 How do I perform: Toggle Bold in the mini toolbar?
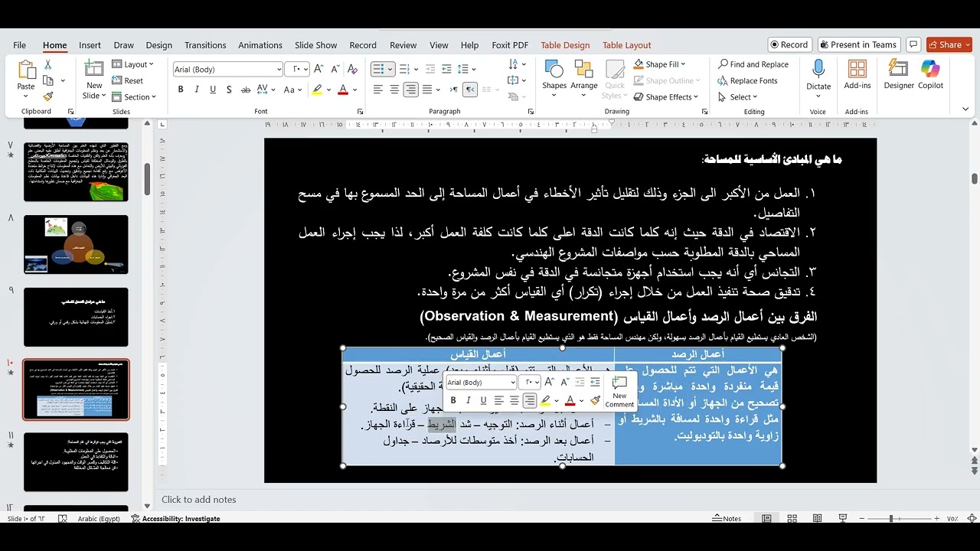[453, 400]
